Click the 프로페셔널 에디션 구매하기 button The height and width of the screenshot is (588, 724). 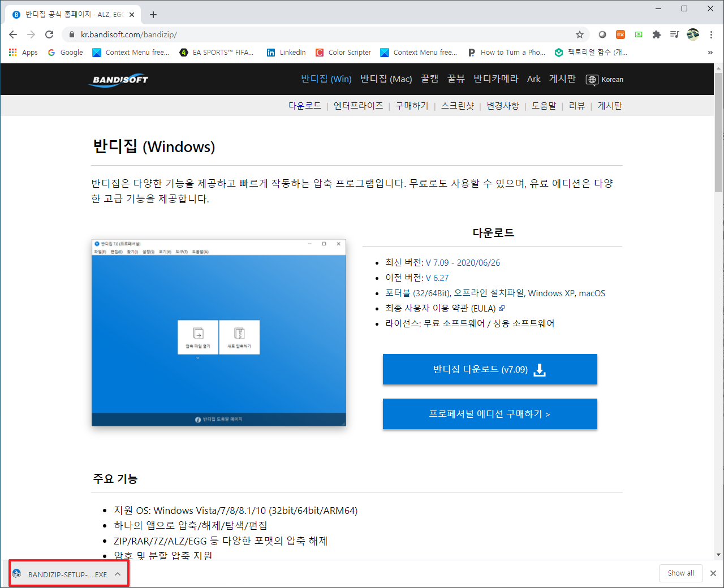pyautogui.click(x=490, y=414)
